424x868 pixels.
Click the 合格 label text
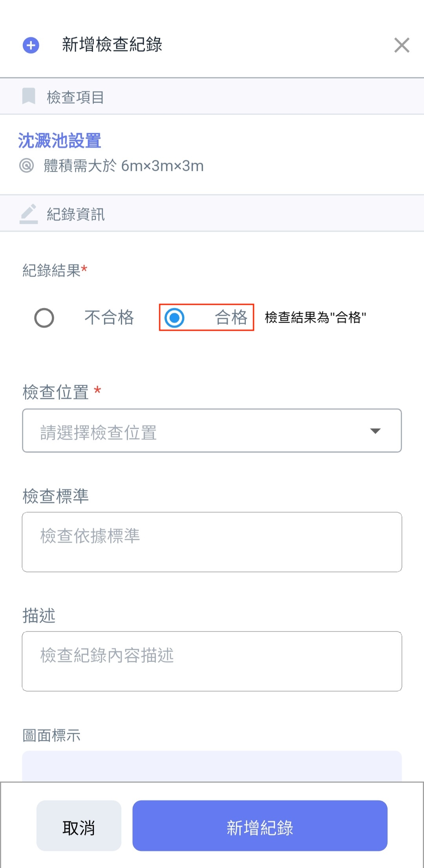(231, 318)
